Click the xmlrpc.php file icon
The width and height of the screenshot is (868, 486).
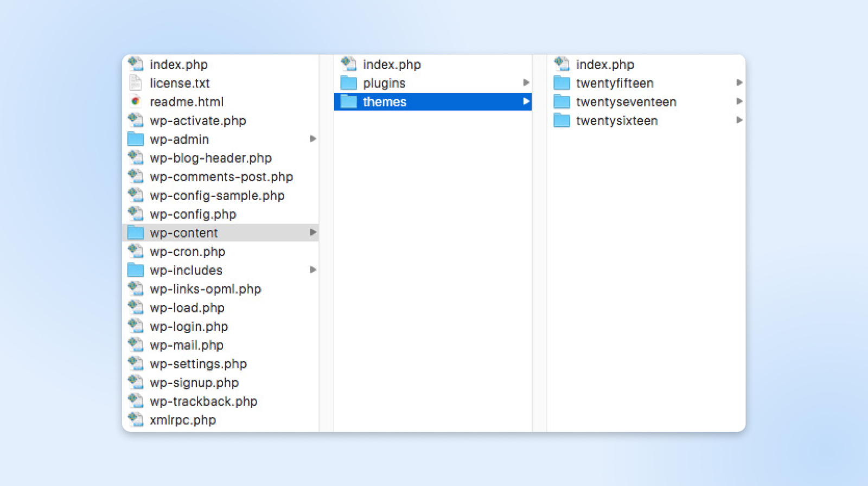135,420
